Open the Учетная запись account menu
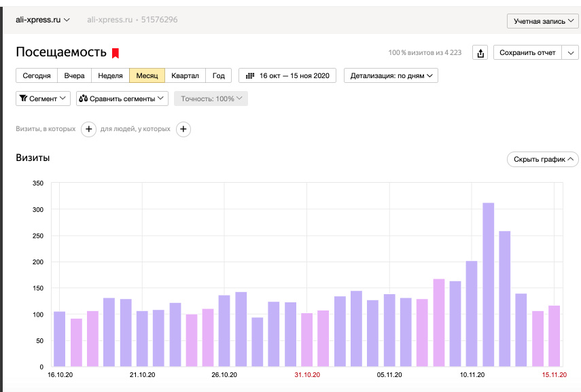Screen dimensions: 581x392 [x=542, y=21]
